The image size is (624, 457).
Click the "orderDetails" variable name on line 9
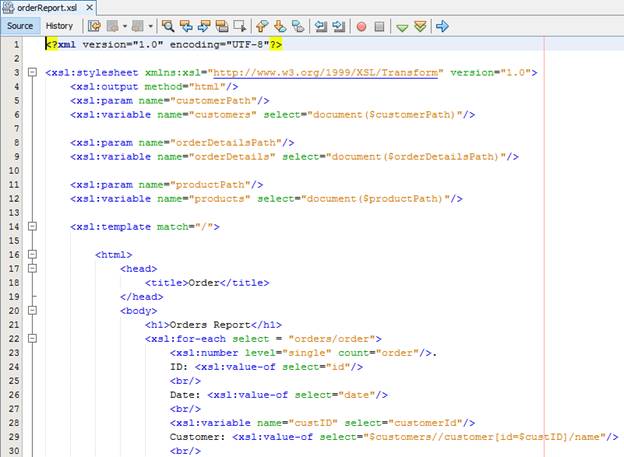tap(232, 157)
